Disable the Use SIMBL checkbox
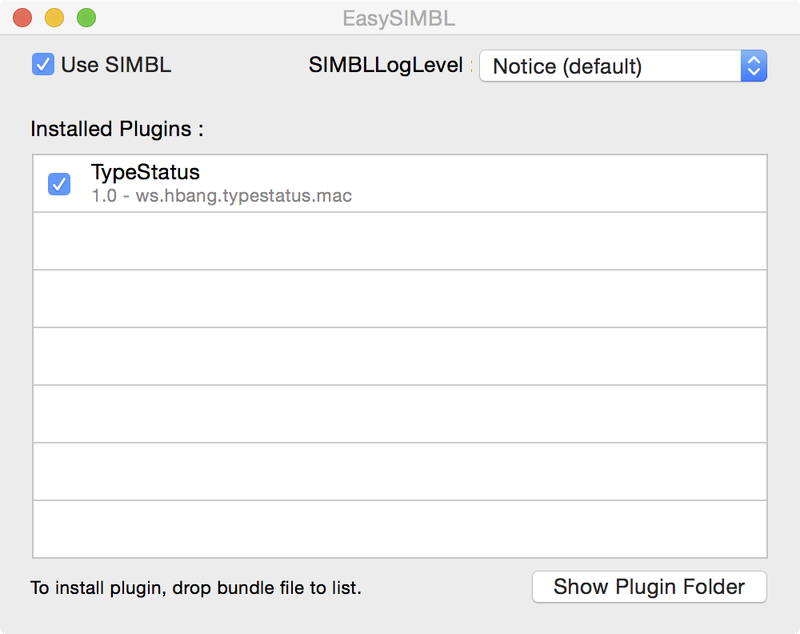This screenshot has width=800, height=634. tap(43, 65)
